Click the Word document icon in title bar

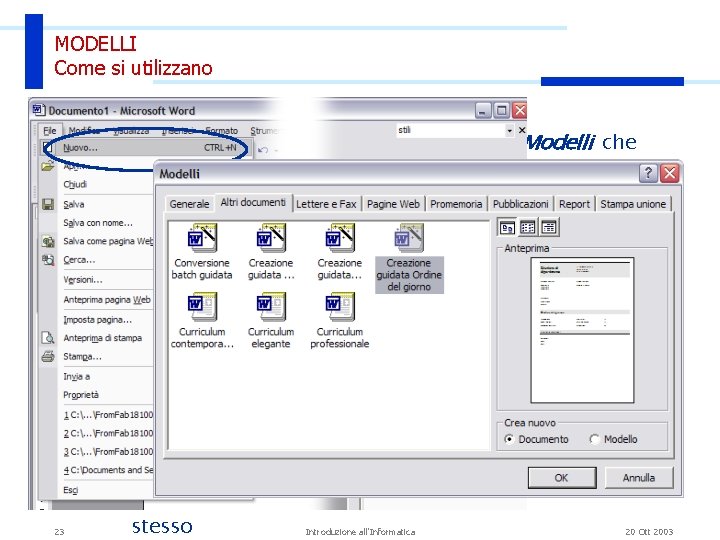point(39,110)
